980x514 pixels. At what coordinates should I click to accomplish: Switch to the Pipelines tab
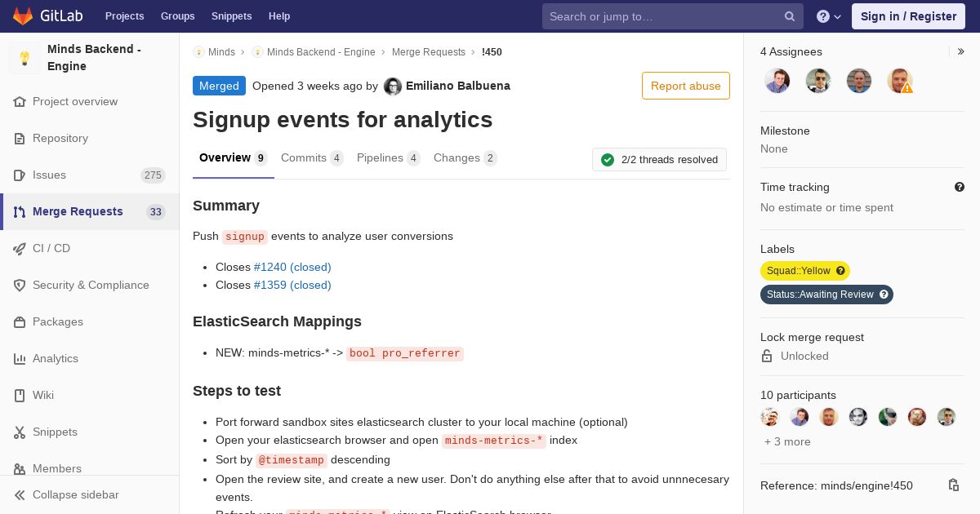(x=389, y=158)
